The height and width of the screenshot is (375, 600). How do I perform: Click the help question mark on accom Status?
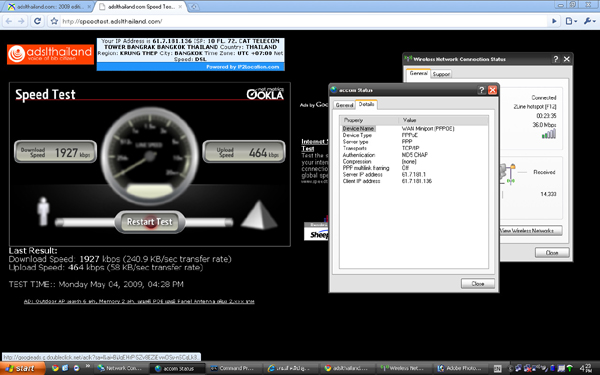tap(481, 90)
